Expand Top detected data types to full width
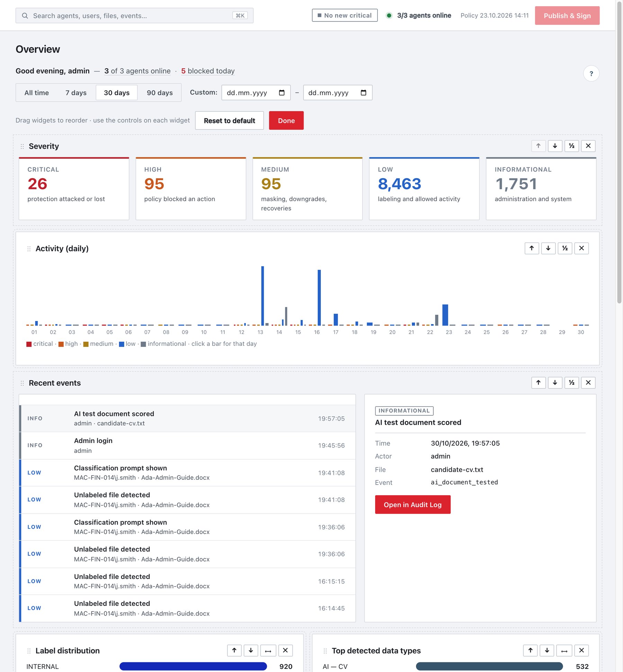This screenshot has height=672, width=623. (564, 651)
